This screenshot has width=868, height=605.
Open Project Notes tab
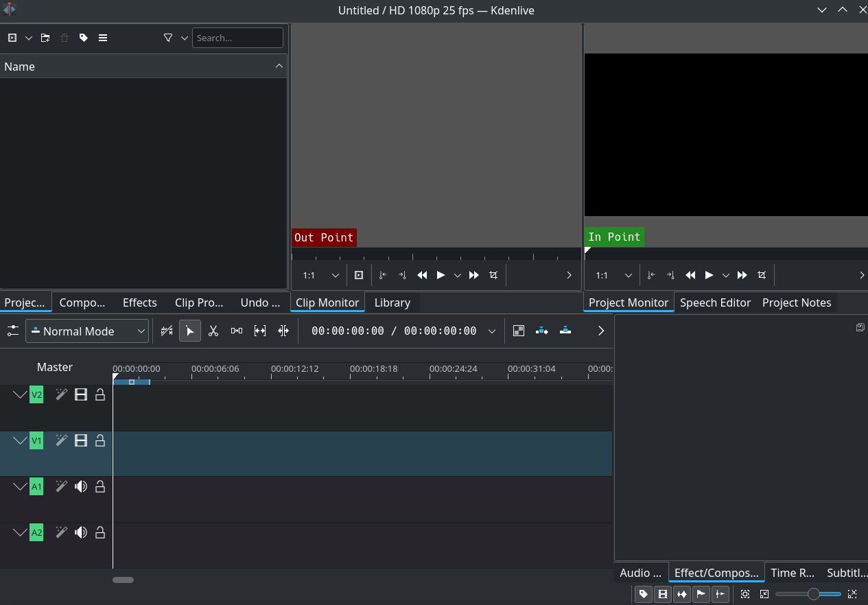(797, 302)
